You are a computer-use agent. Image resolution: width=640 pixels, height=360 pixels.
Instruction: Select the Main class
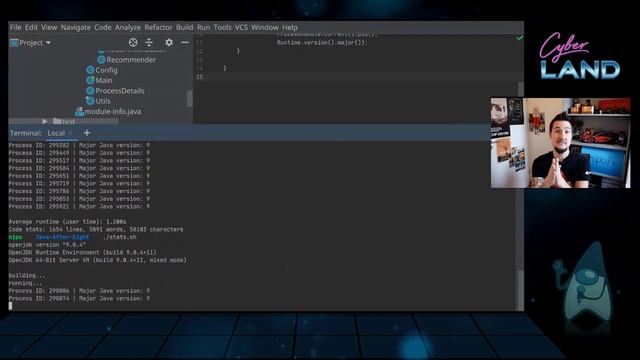click(x=104, y=80)
